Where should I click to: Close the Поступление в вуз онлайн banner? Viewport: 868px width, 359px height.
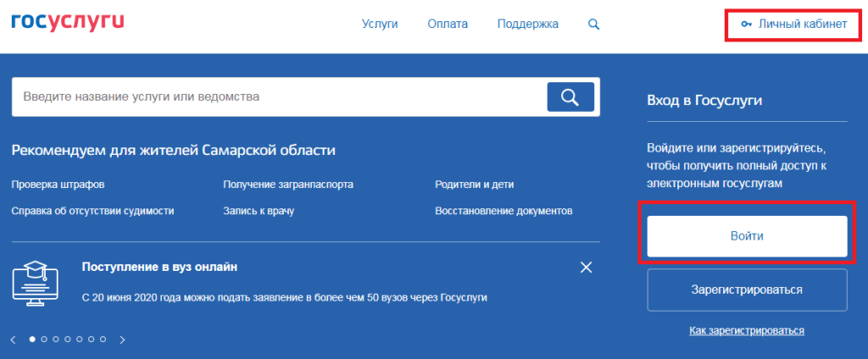(x=587, y=268)
